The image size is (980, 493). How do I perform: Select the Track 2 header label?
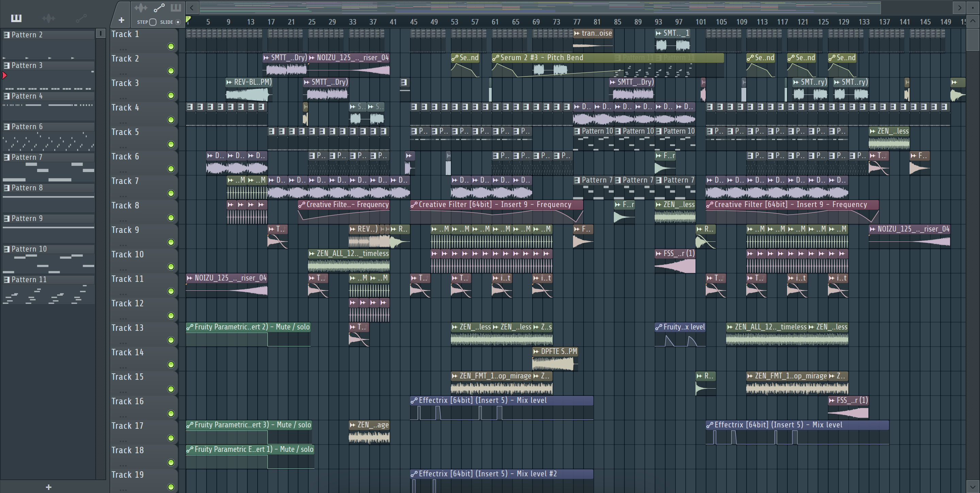pyautogui.click(x=125, y=58)
